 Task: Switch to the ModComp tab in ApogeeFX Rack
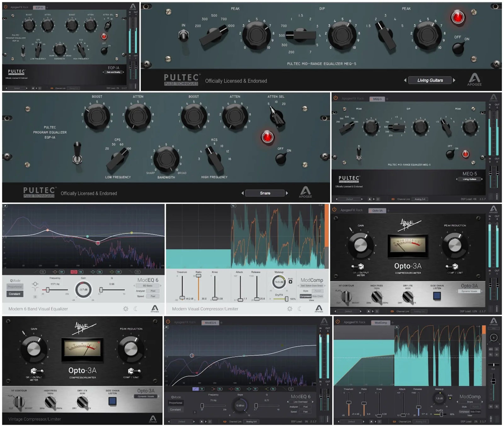click(381, 323)
